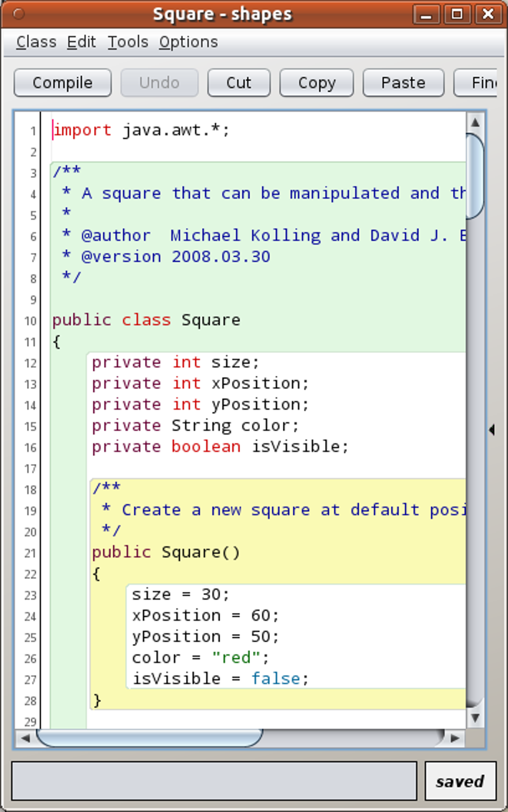Click the horizontal scrollbar thumb

(149, 738)
